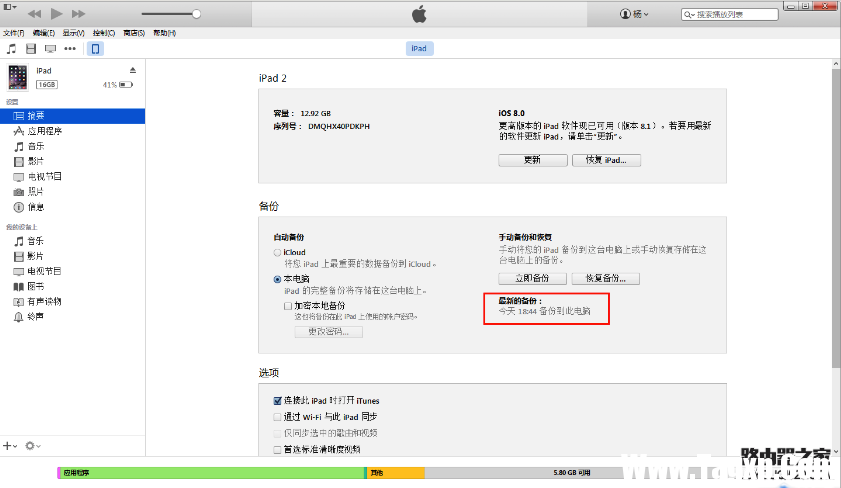Enable 首选标准清晰度视频 checkbox

277,449
